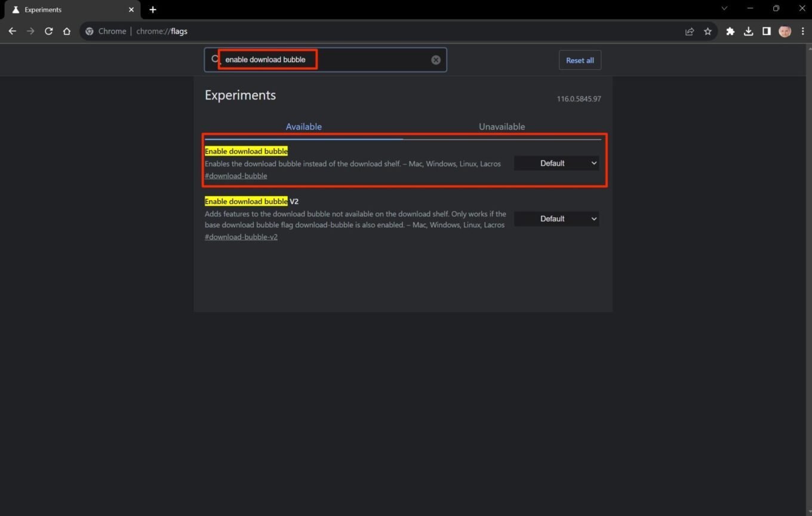Open the Extensions puzzle-piece menu
The width and height of the screenshot is (812, 516).
[730, 32]
